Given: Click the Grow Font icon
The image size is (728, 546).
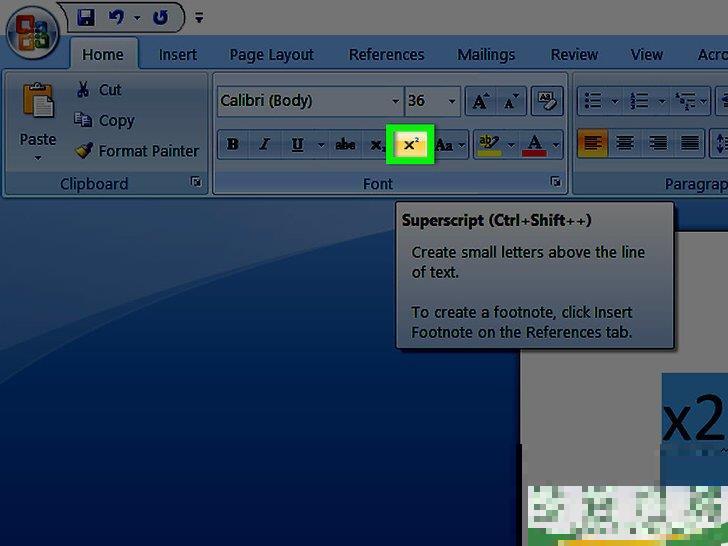Looking at the screenshot, I should [481, 101].
